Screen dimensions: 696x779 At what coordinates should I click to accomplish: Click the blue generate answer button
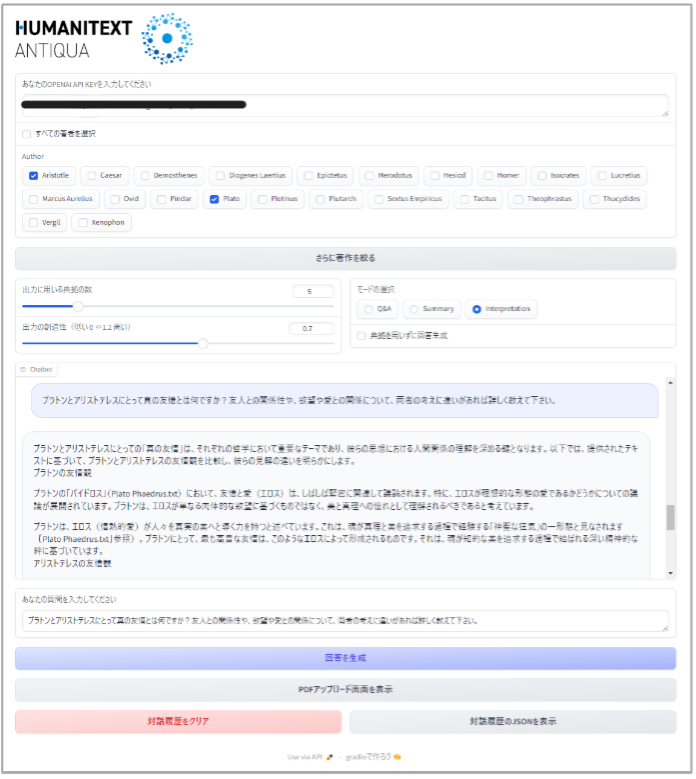tap(345, 658)
